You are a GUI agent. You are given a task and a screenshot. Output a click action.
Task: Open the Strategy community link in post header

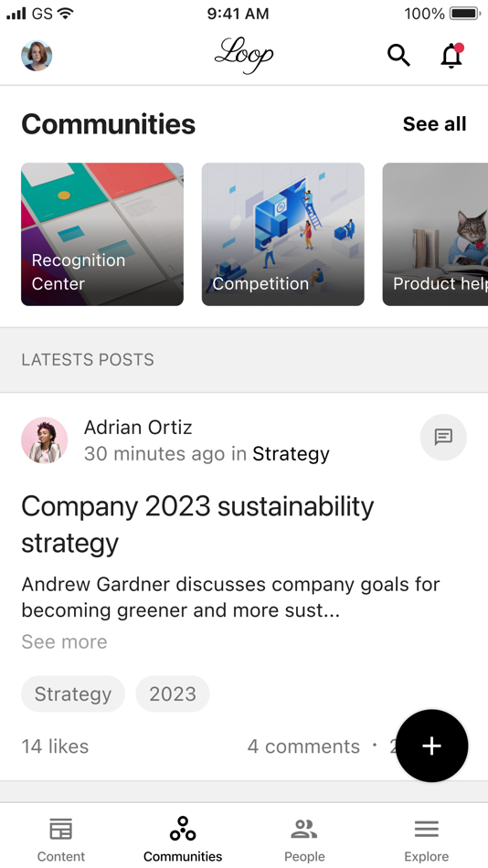coord(291,454)
